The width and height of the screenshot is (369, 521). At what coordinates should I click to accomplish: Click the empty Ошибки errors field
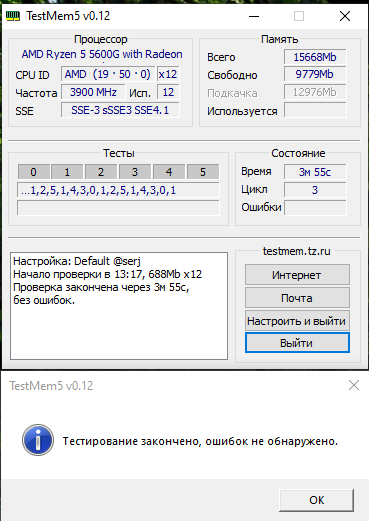315,208
